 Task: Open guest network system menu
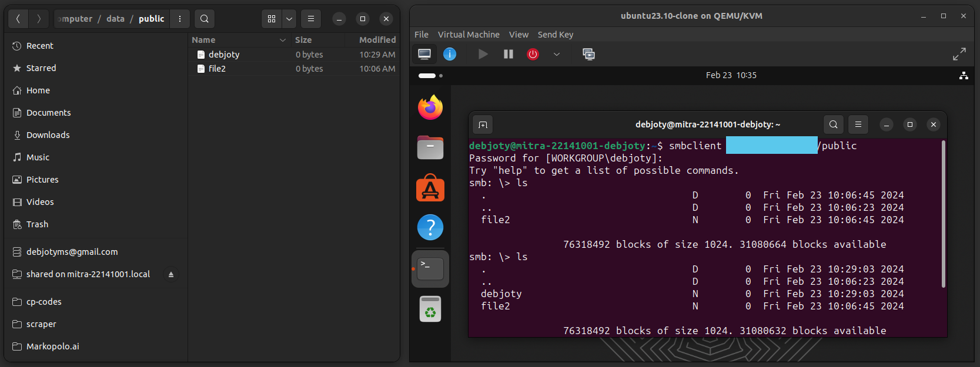click(x=964, y=76)
